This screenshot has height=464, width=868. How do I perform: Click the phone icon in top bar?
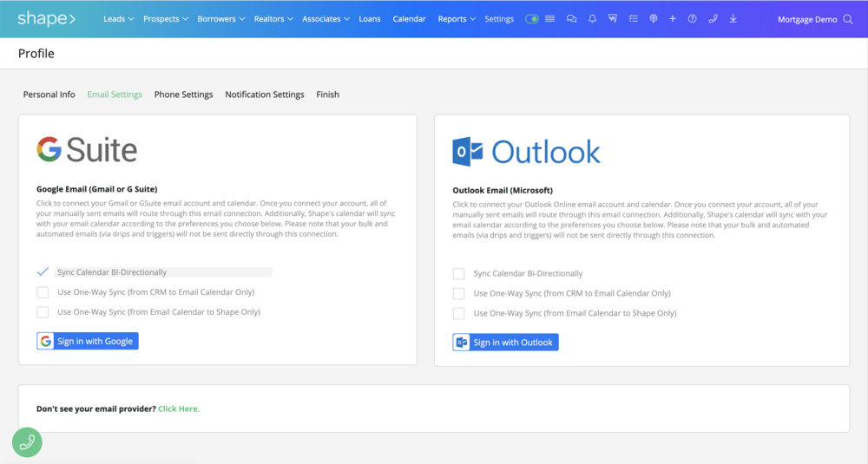tap(713, 19)
